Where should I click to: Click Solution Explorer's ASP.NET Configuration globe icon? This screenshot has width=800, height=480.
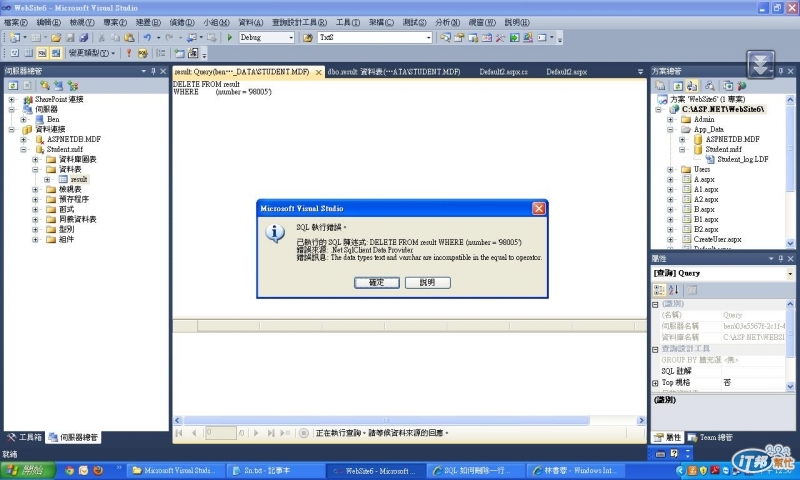pyautogui.click(x=741, y=86)
